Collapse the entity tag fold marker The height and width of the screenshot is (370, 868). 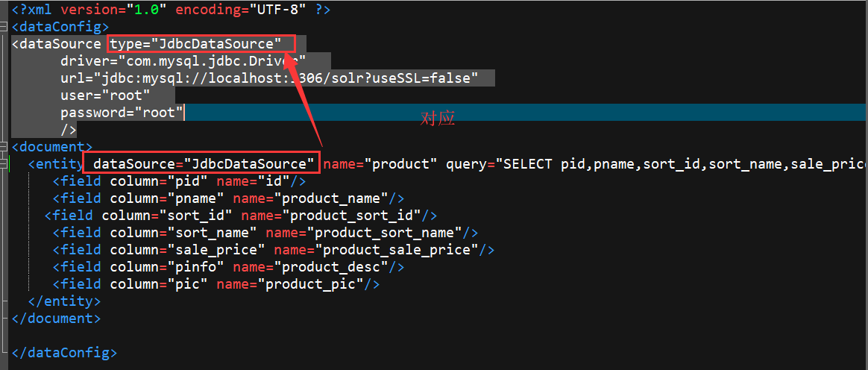coord(4,164)
